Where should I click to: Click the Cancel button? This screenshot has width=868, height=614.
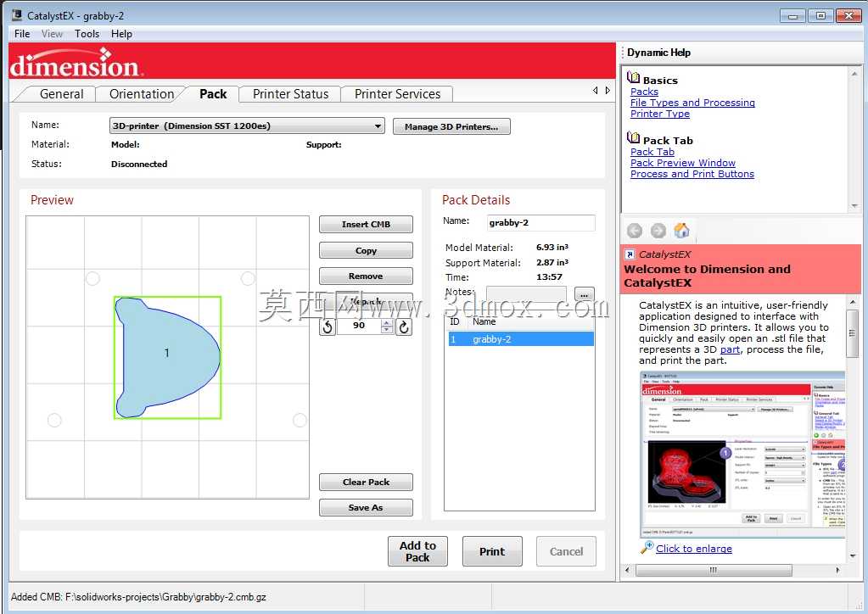566,551
